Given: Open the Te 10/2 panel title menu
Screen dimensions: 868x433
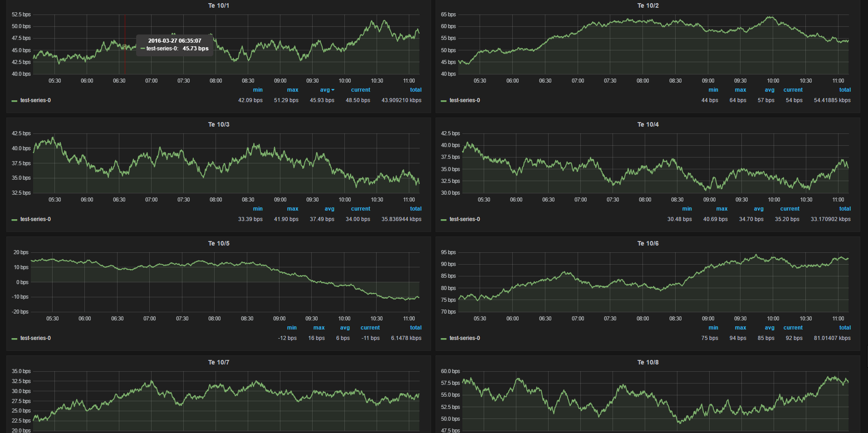Looking at the screenshot, I should 647,5.
